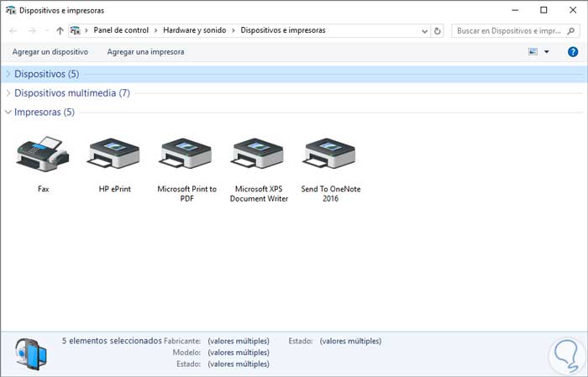Click Agregar un dispositivo
This screenshot has width=588, height=377.
pyautogui.click(x=50, y=52)
